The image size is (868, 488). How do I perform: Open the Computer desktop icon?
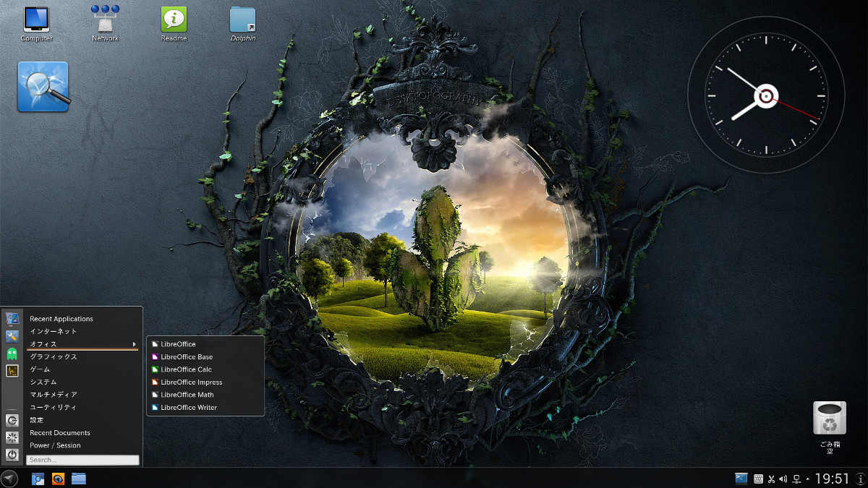36,23
